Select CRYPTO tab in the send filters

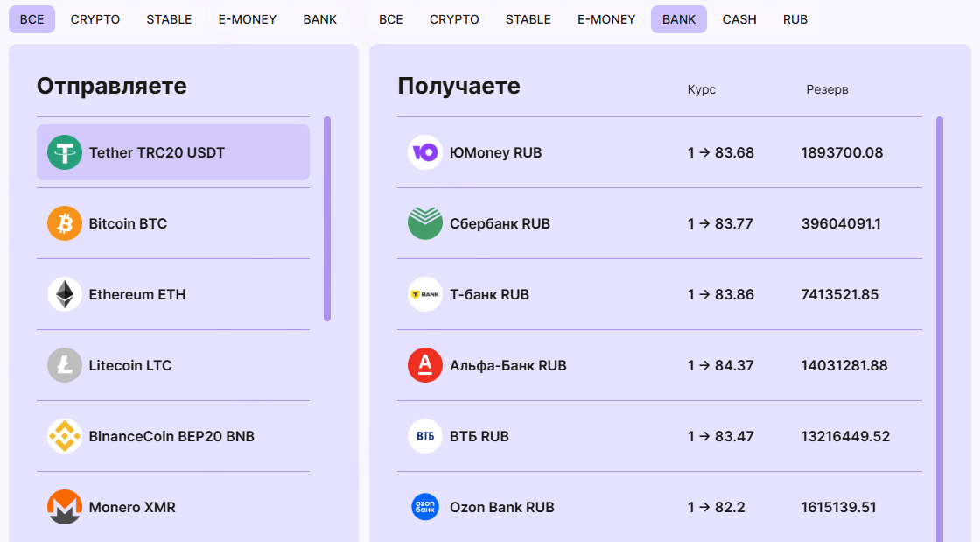coord(95,19)
